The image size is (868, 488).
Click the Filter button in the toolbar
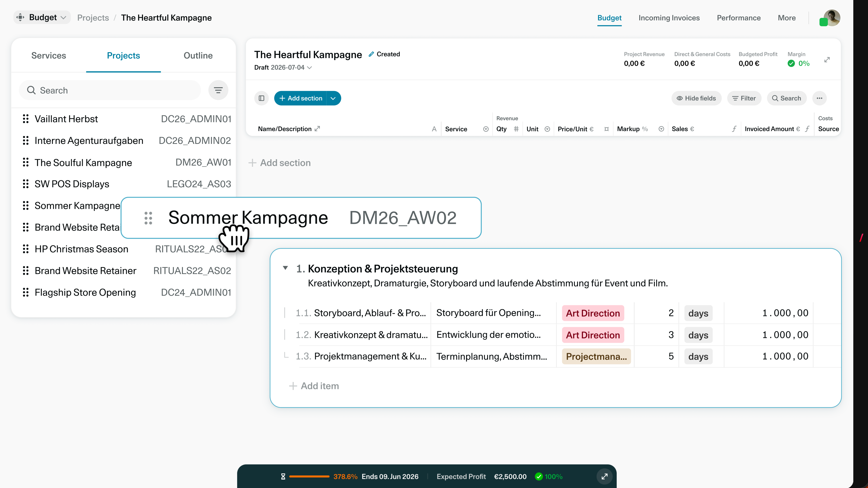(744, 98)
